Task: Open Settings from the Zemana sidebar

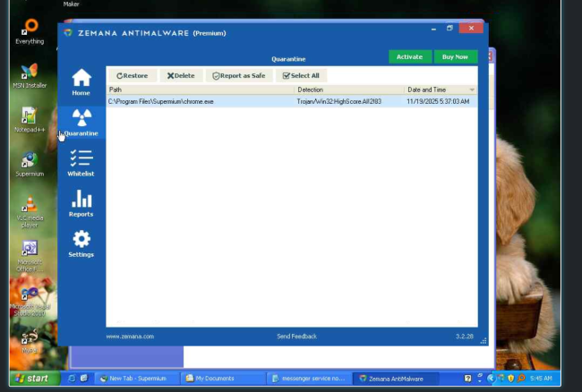Action: (x=81, y=244)
